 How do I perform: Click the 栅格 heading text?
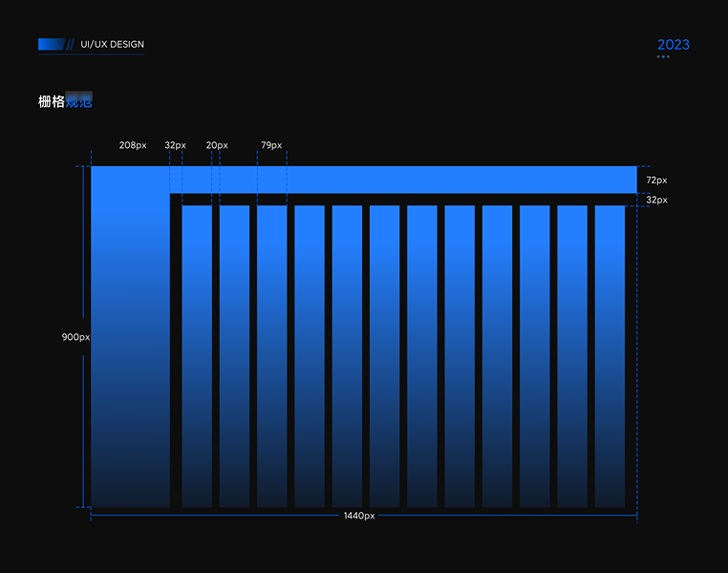[x=52, y=101]
